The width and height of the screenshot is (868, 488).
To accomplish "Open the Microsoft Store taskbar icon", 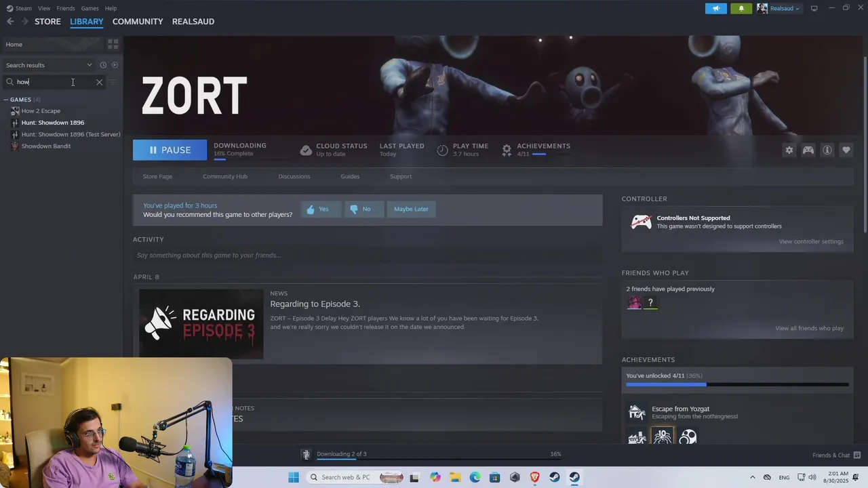I will 495,477.
